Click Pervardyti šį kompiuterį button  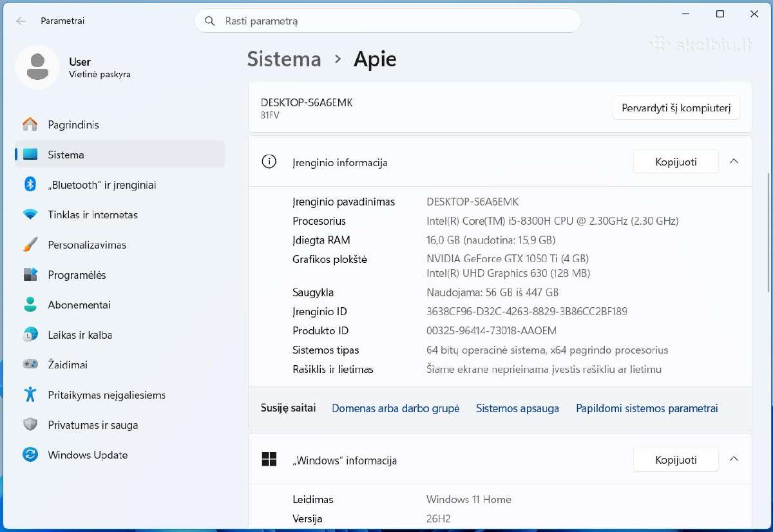pos(676,108)
